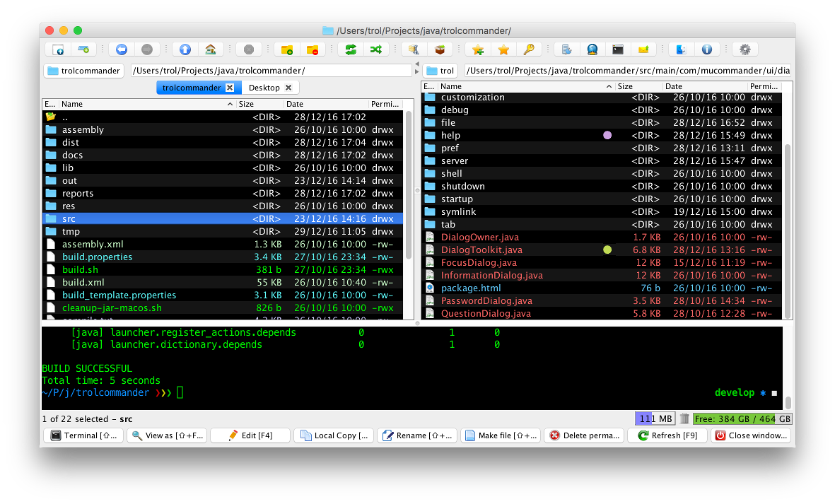Viewport: 835px width, 504px height.
Task: Click the grey Go forward arrow icon
Action: [147, 49]
